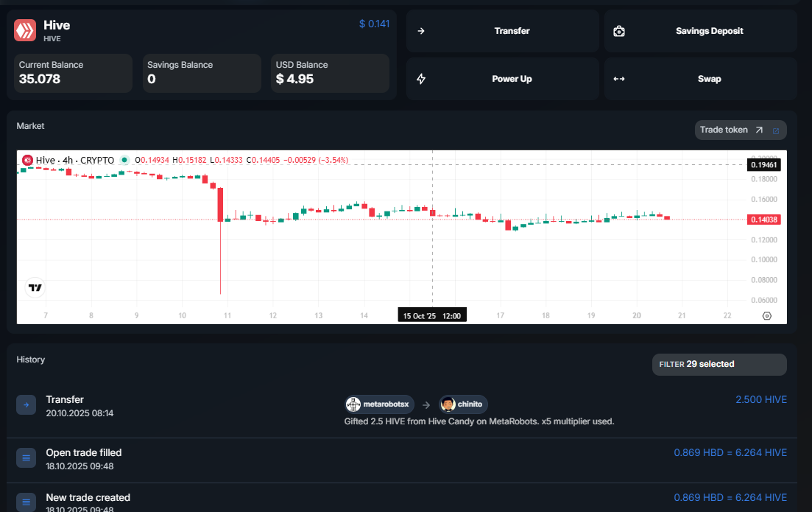This screenshot has height=512, width=812.
Task: Click the Hive logo icon
Action: [x=26, y=30]
